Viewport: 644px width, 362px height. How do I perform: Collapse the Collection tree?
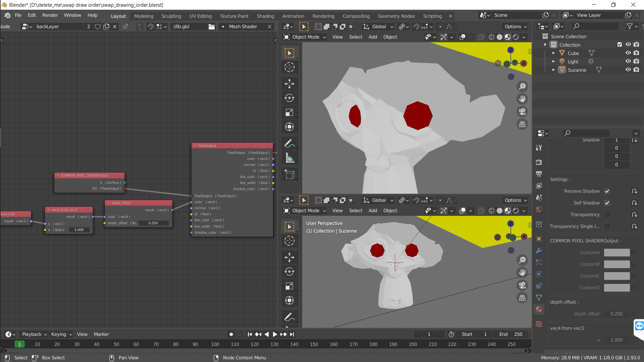pos(545,45)
